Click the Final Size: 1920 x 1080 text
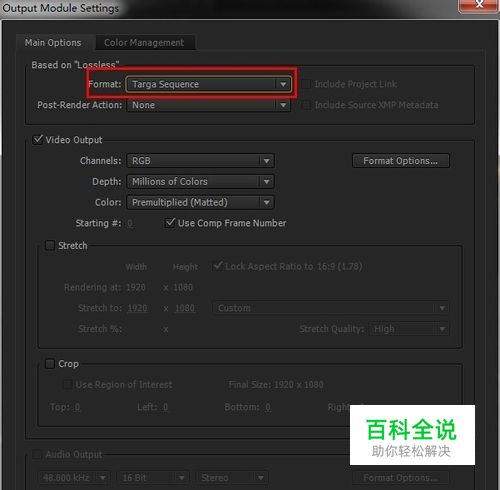 tap(276, 385)
